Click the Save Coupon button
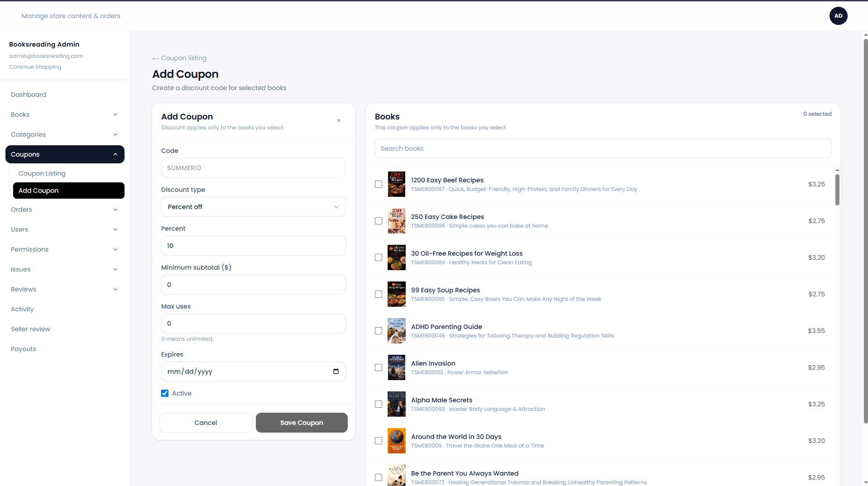868x486 pixels. [302, 423]
